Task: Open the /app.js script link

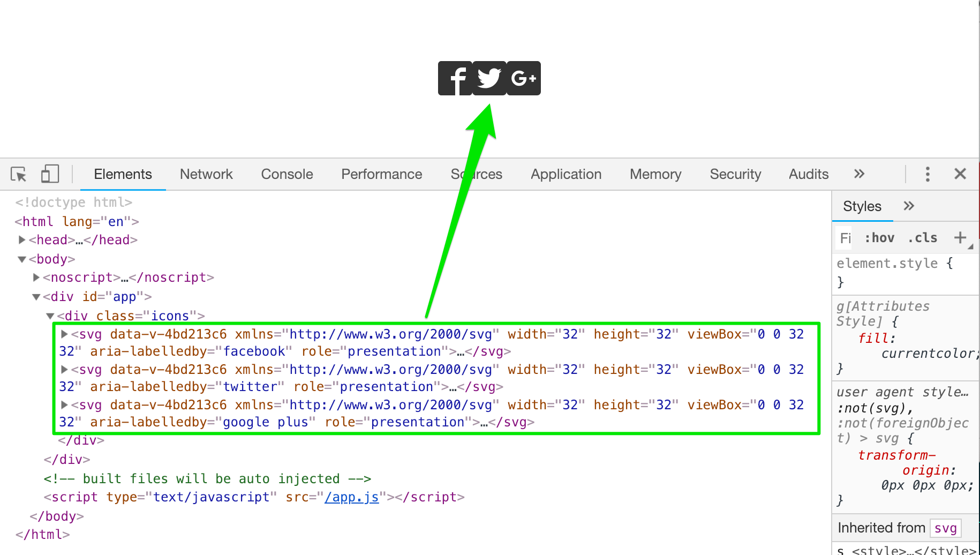Action: coord(351,497)
